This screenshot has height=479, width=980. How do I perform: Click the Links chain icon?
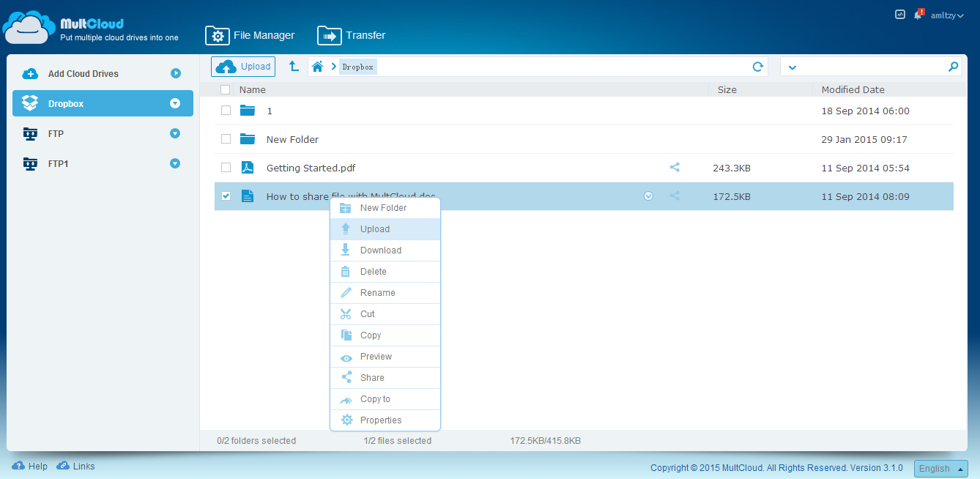tap(63, 466)
